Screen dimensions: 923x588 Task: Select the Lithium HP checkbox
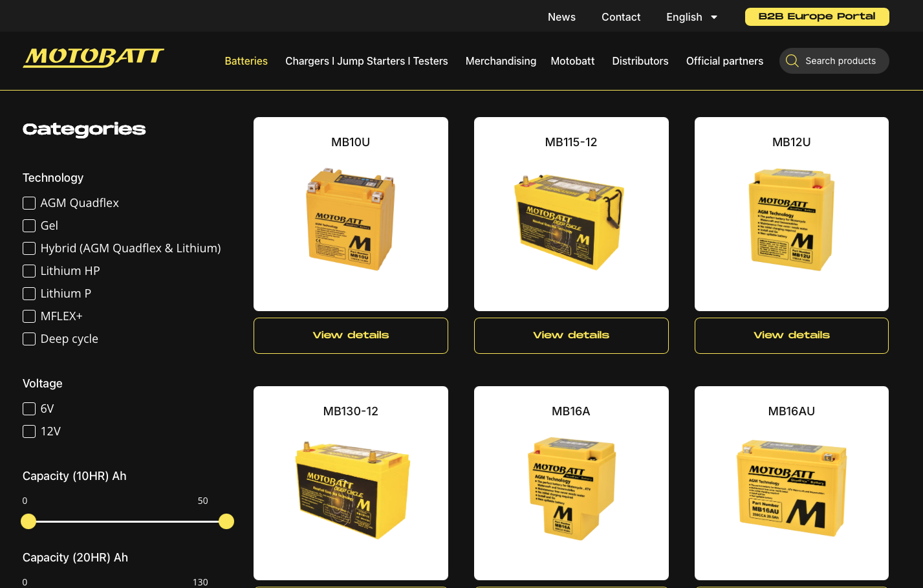29,271
